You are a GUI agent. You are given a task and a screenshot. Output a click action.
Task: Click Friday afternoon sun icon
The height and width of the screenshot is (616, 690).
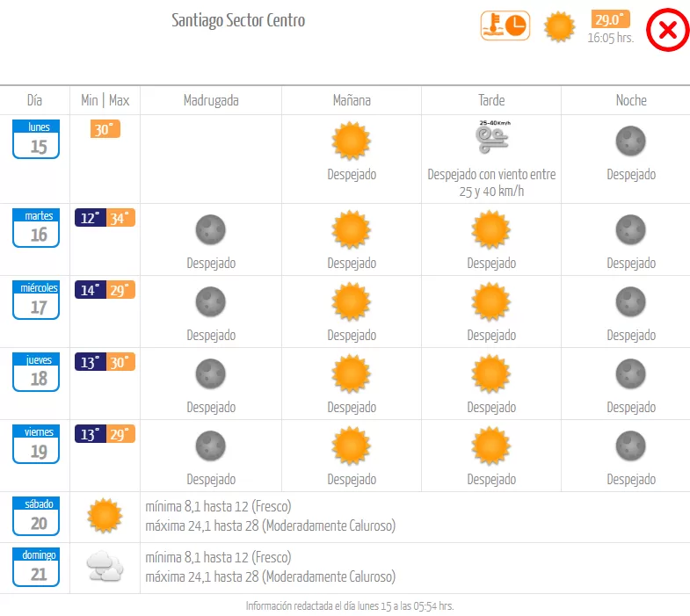[x=490, y=446]
